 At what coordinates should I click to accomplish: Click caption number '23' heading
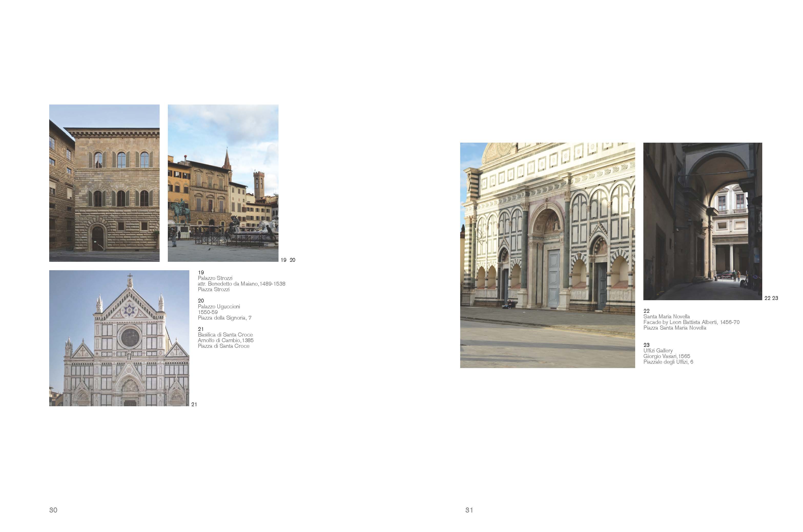[x=646, y=345]
